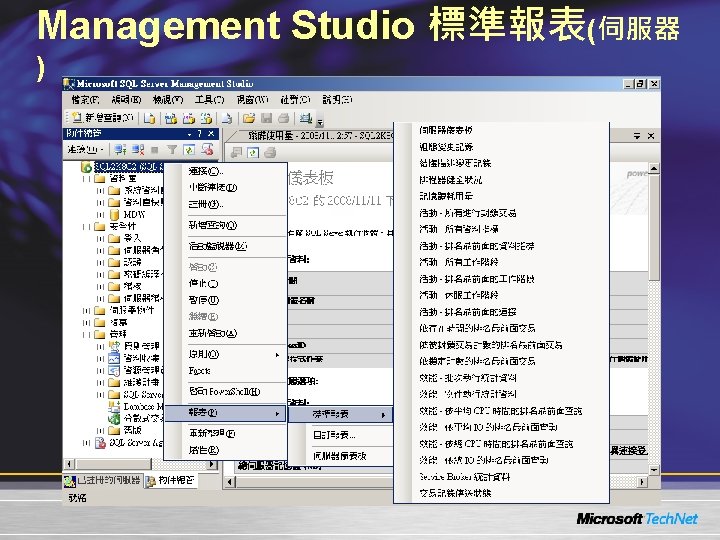720x540 pixels.
Task: Click the distributed transaction coordinator node icon
Action: point(114,418)
